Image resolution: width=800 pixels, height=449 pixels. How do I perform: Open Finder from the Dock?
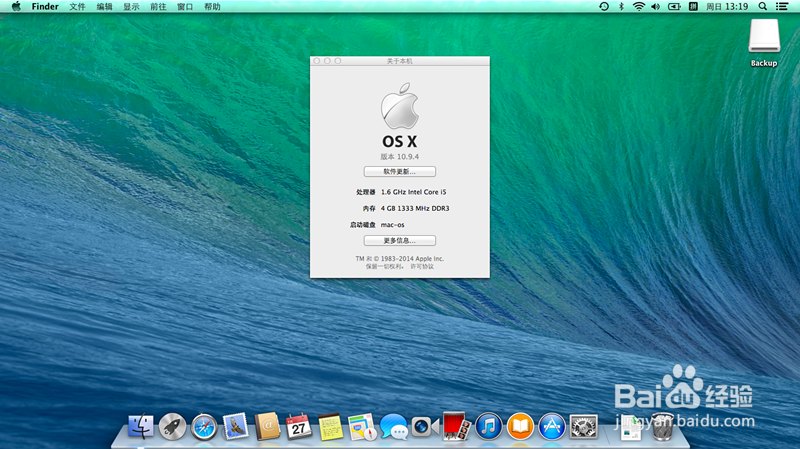pos(140,427)
